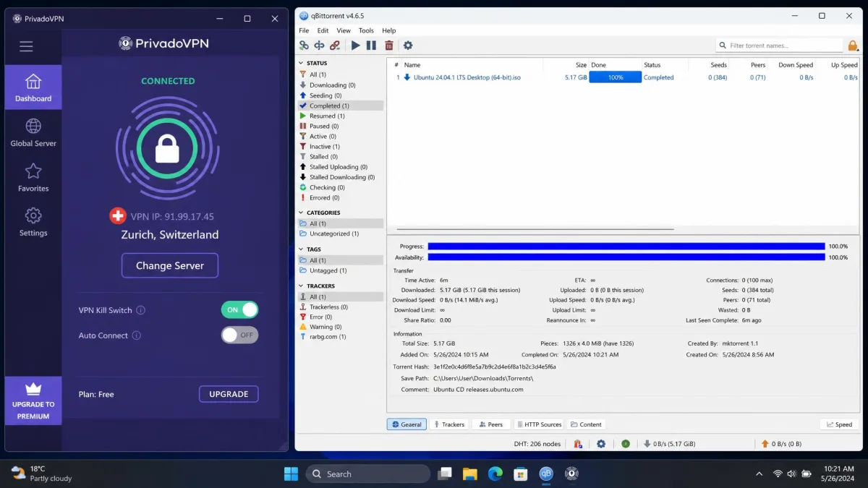
Task: Click the Filter torrent names search field
Action: click(780, 46)
